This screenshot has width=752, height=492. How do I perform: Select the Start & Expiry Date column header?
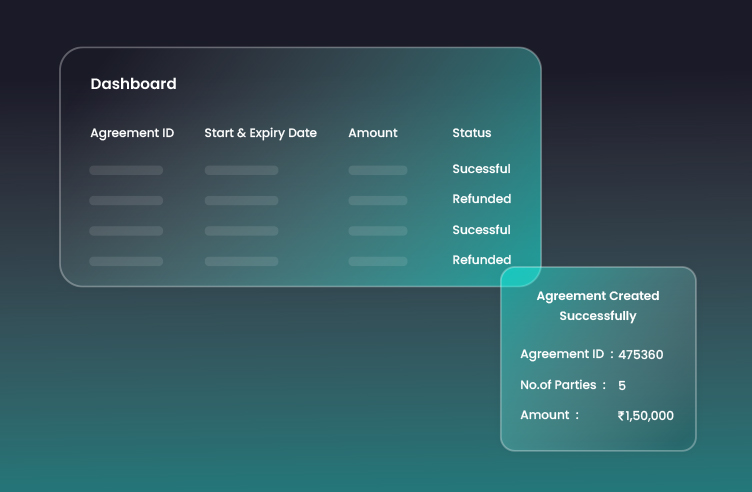(x=260, y=133)
